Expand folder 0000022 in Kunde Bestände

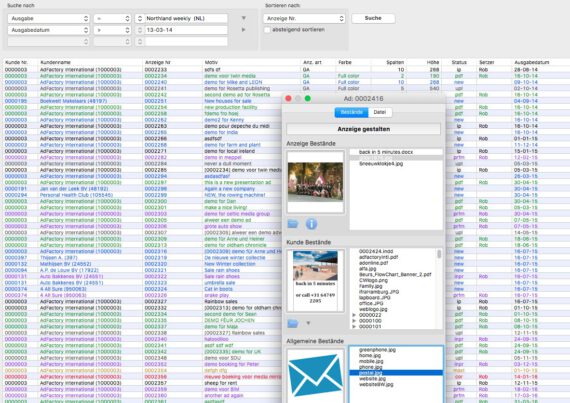(354, 315)
